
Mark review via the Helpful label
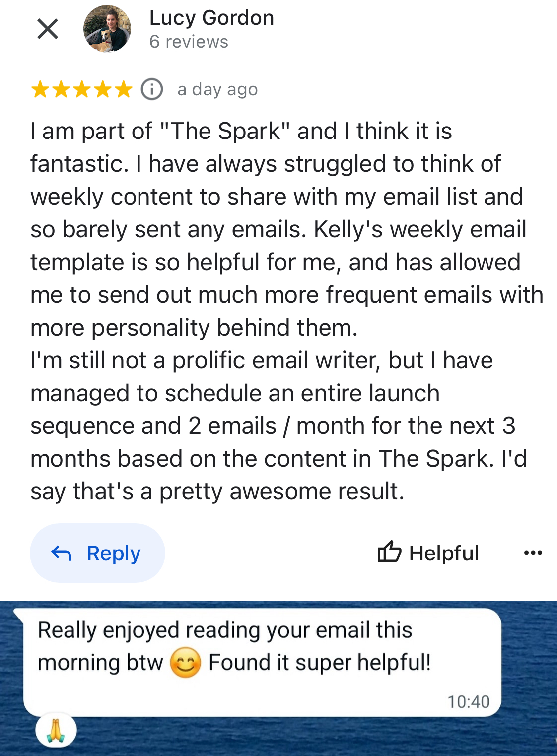(x=444, y=553)
